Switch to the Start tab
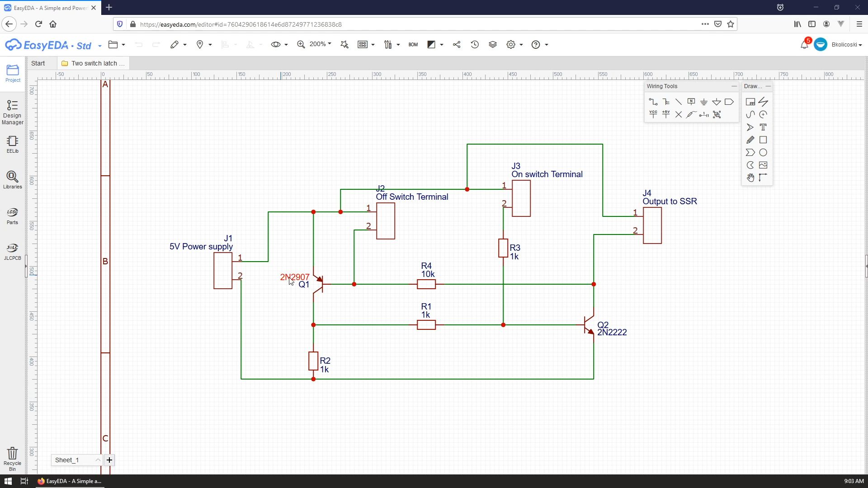The image size is (868, 488). [x=38, y=63]
